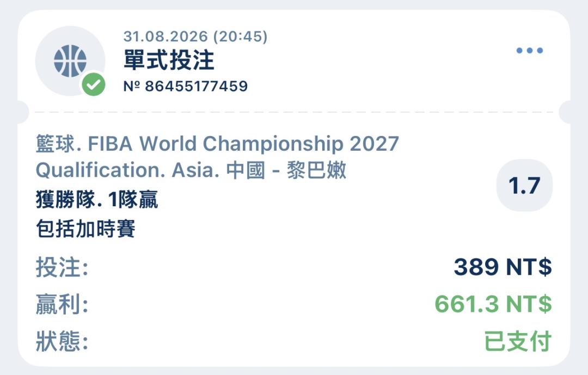Select the 1.7 odds badge

point(524,185)
